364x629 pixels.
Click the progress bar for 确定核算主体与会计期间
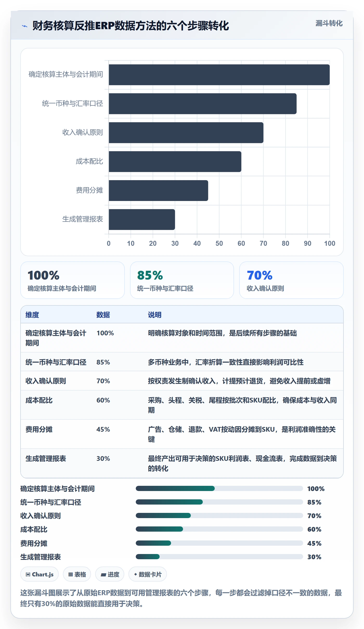(219, 488)
